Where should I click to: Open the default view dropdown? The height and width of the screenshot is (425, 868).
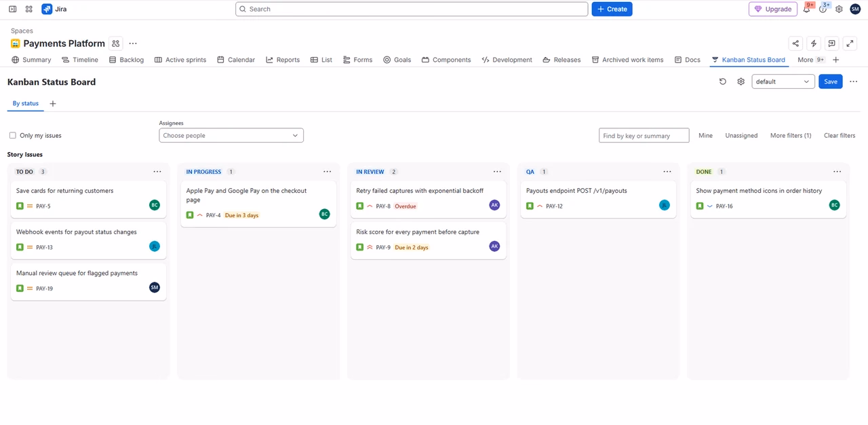point(783,81)
